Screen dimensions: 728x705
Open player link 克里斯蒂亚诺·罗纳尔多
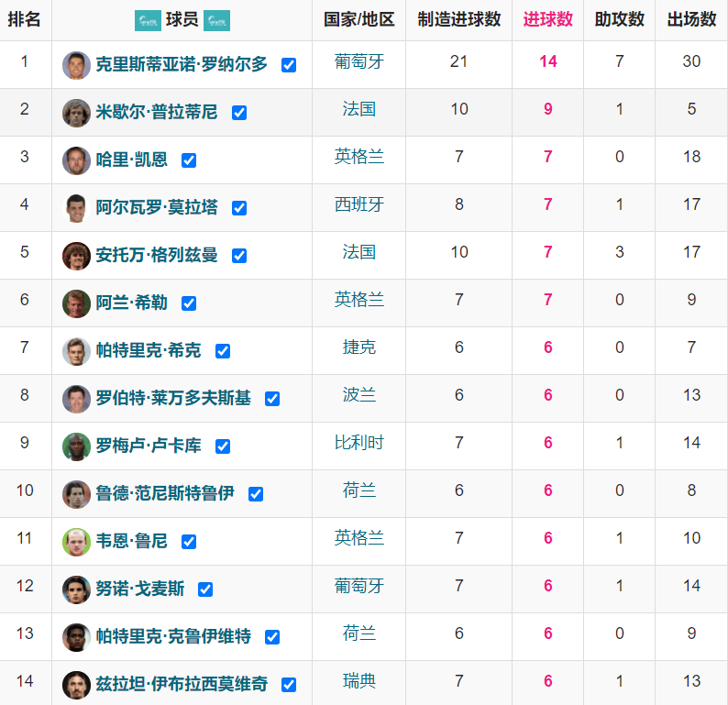[x=182, y=64]
